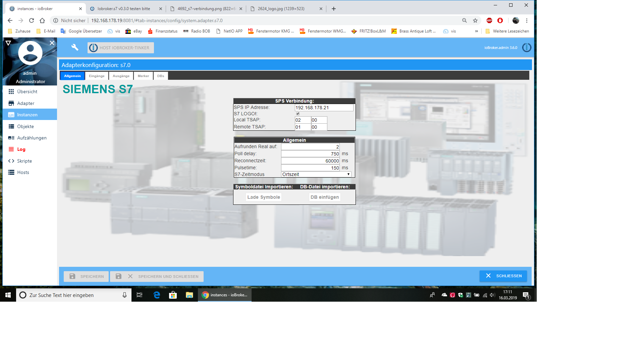
Task: Click the DB einfügen button
Action: pyautogui.click(x=325, y=197)
